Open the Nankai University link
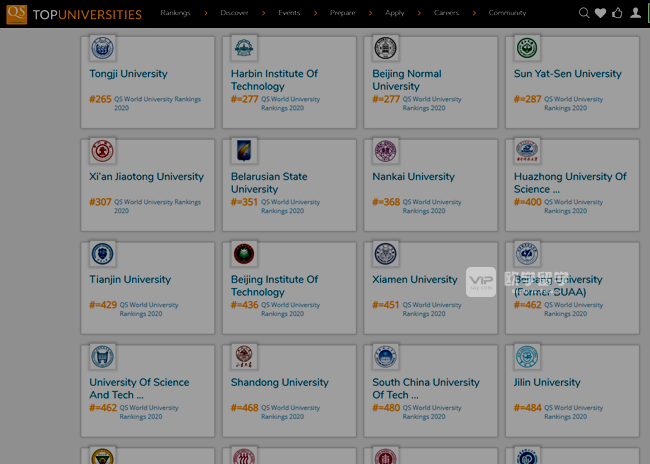Viewport: 650px width, 464px height. click(x=413, y=177)
